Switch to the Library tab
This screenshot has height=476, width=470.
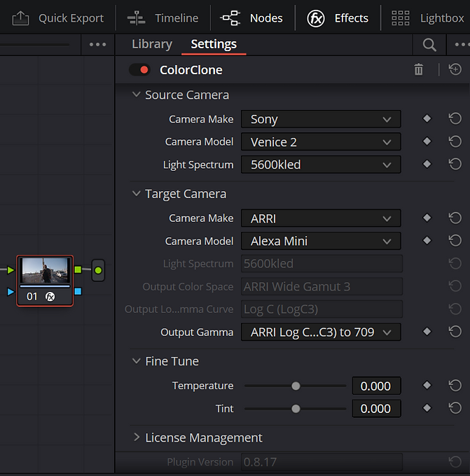(x=152, y=44)
